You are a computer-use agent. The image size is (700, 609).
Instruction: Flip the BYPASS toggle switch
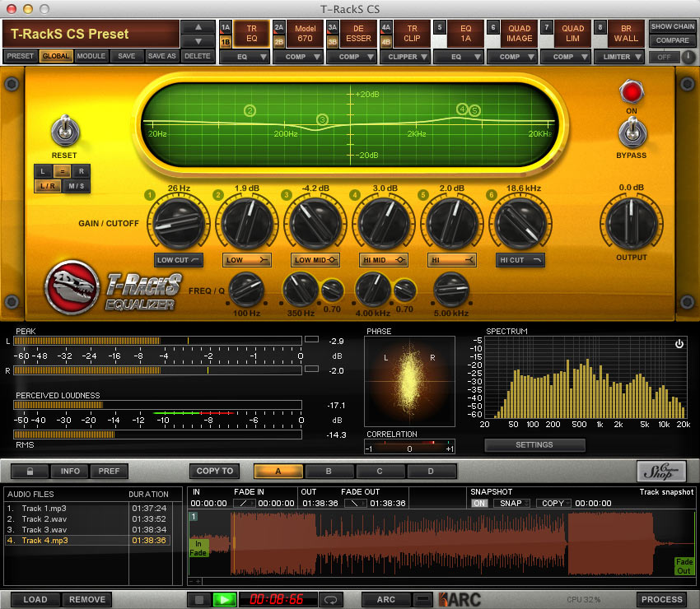point(632,132)
